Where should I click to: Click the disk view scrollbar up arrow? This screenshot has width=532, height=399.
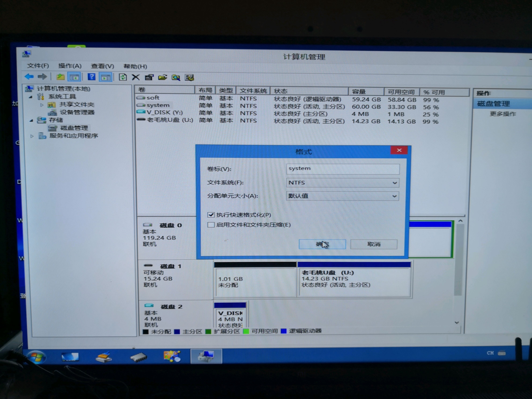point(460,221)
